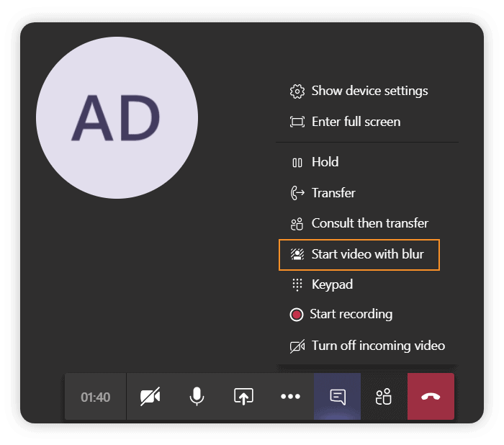Click the device settings gear icon
The height and width of the screenshot is (445, 504).
click(297, 91)
